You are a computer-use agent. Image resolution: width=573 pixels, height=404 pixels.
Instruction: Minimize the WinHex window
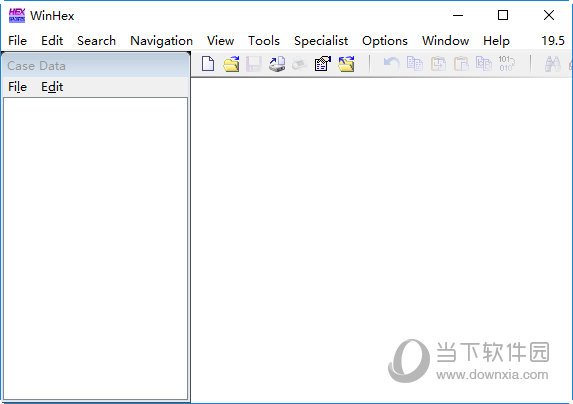click(x=458, y=15)
